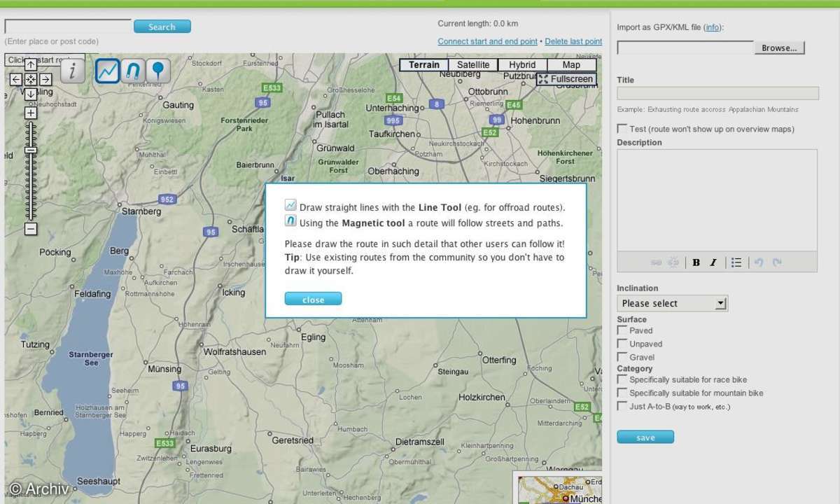
Task: Toggle the Test route checkbox
Action: [622, 129]
